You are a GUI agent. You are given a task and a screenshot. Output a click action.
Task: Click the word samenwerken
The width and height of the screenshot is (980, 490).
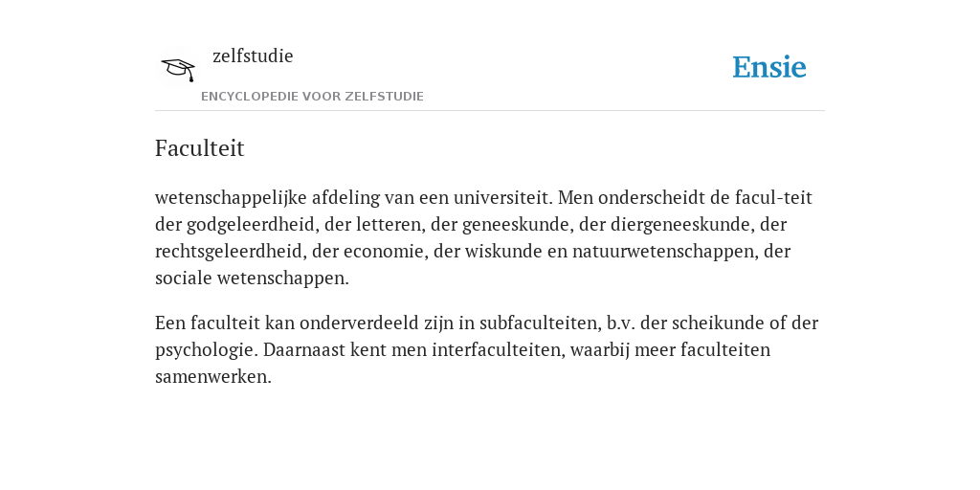(x=213, y=377)
